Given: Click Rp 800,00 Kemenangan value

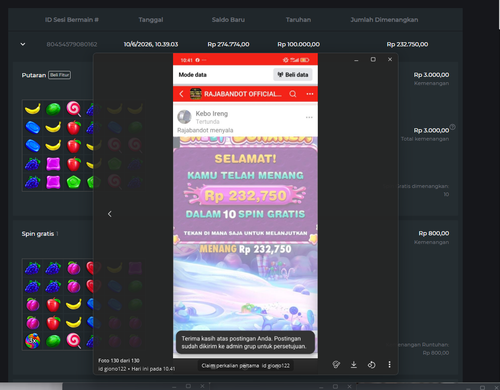Looking at the screenshot, I should (434, 233).
